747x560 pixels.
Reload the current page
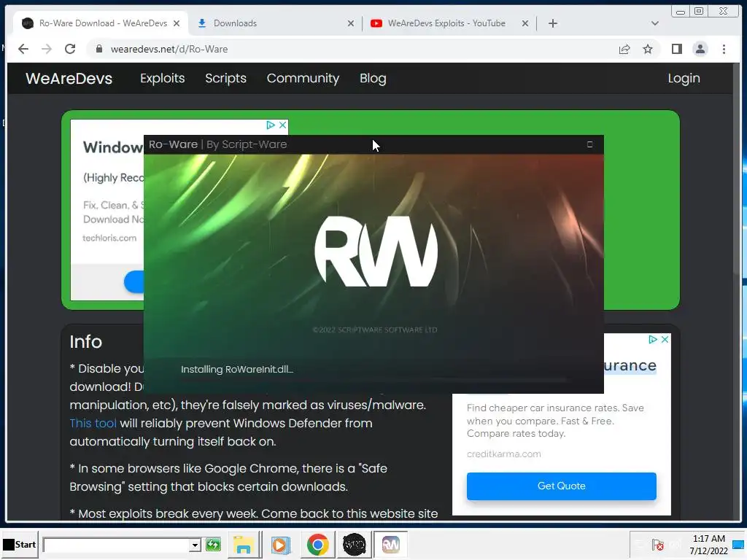70,49
